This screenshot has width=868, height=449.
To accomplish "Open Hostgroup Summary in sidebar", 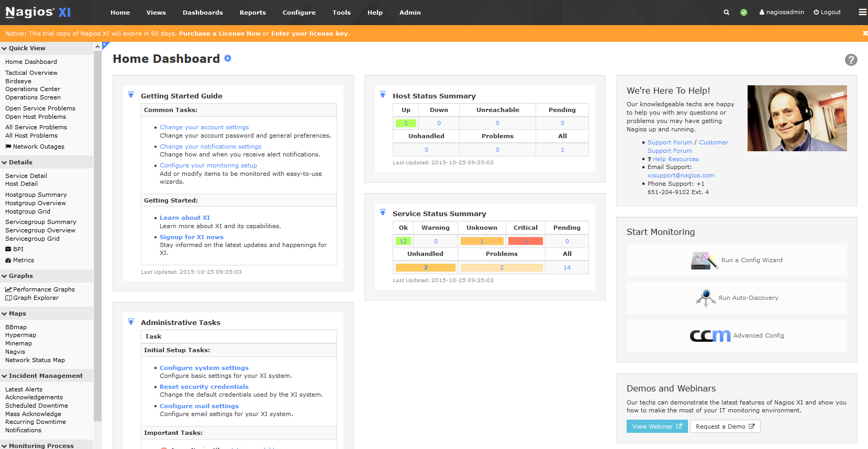I will [x=36, y=195].
